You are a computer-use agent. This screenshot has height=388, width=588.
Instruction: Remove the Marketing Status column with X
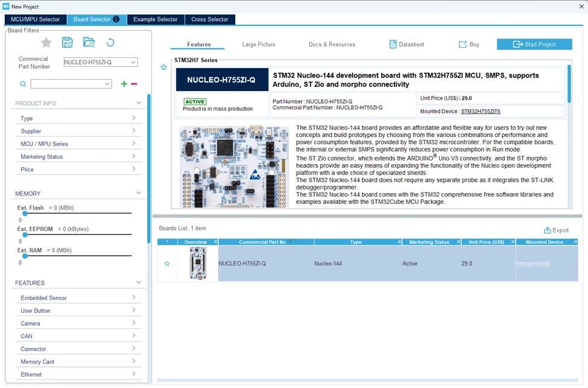(x=458, y=242)
